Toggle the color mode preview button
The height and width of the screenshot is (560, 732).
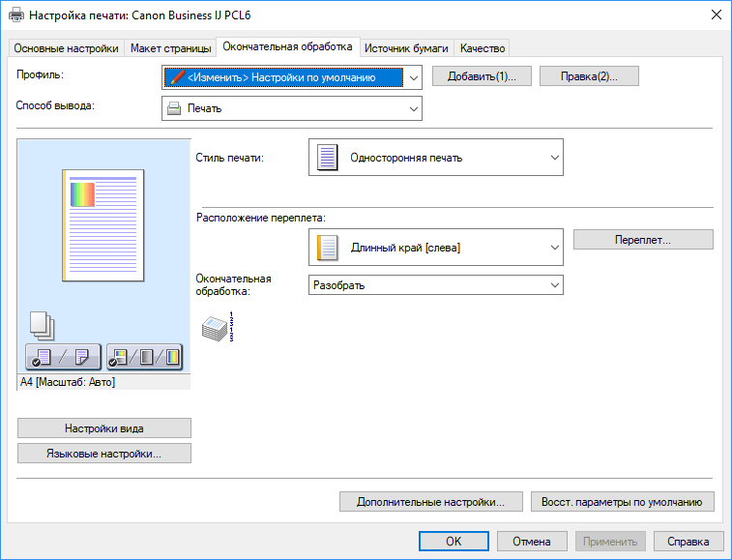pos(145,357)
